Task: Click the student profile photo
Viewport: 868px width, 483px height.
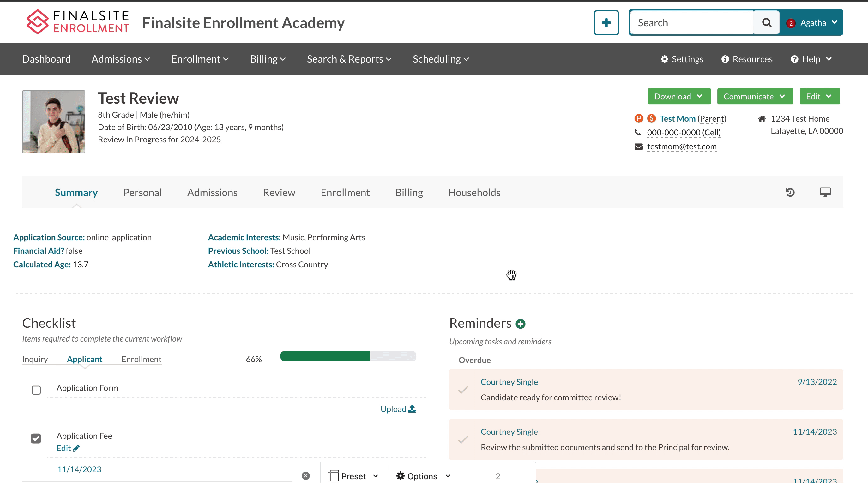Action: 54,122
